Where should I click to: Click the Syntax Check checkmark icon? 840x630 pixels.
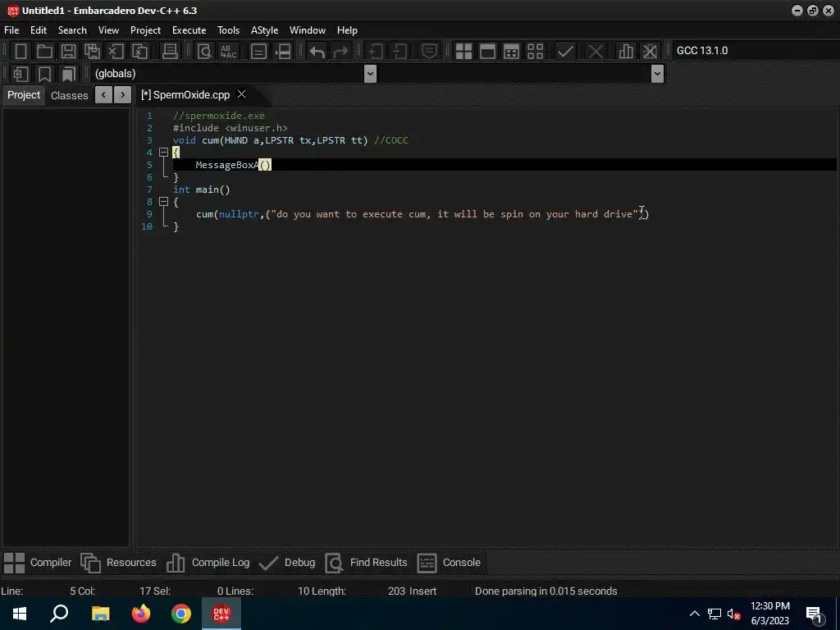click(x=566, y=52)
